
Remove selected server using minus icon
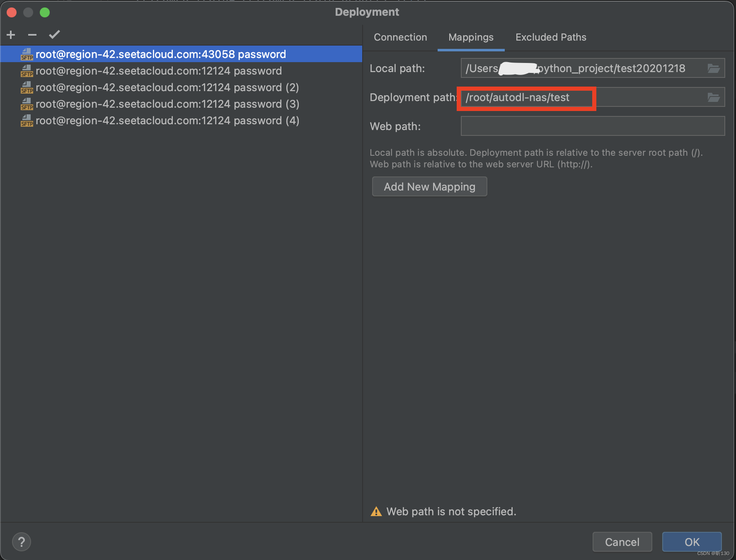(32, 35)
